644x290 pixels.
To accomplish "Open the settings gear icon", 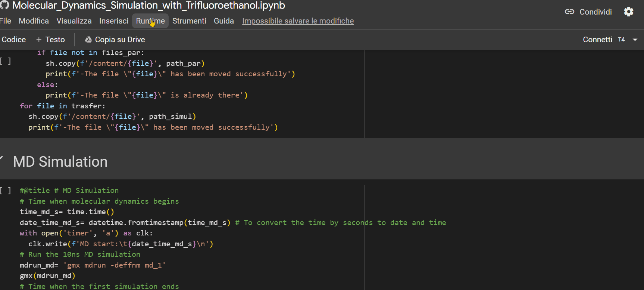I will coord(629,12).
